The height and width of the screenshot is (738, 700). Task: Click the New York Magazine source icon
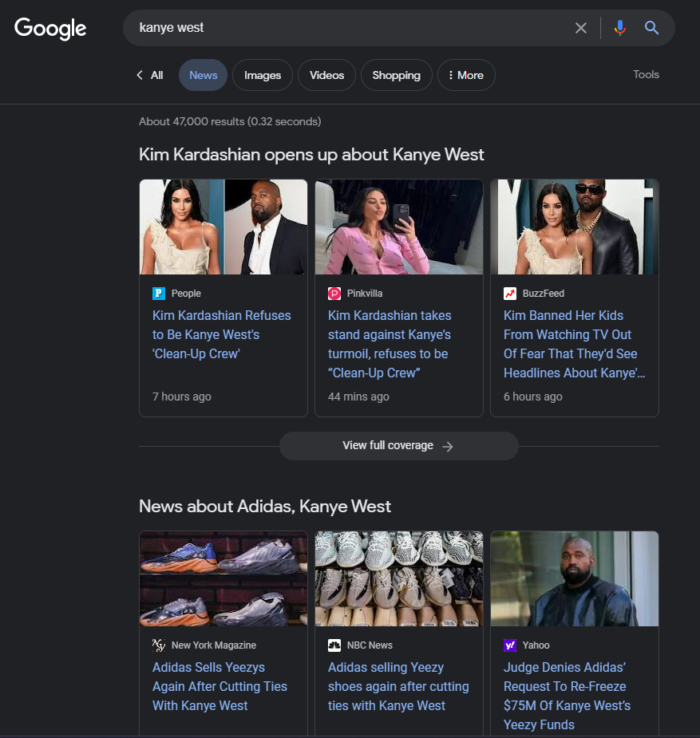click(x=159, y=645)
